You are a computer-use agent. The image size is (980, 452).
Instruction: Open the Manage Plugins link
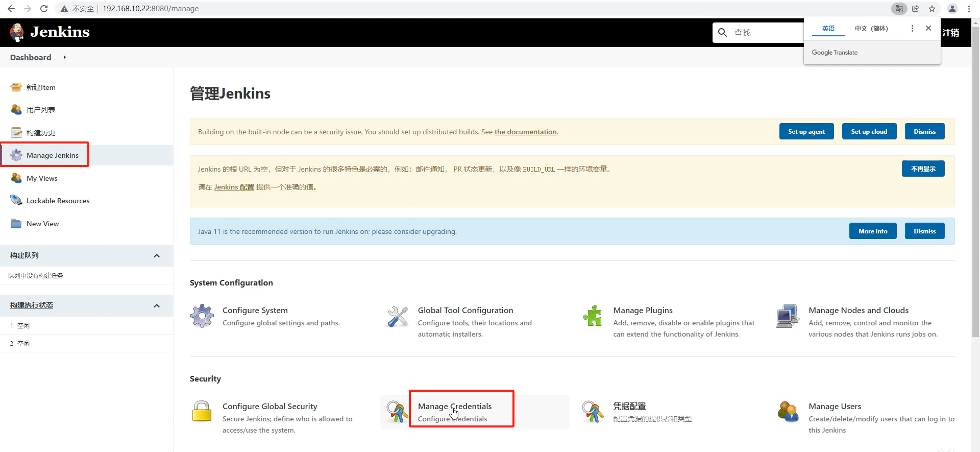coord(643,310)
